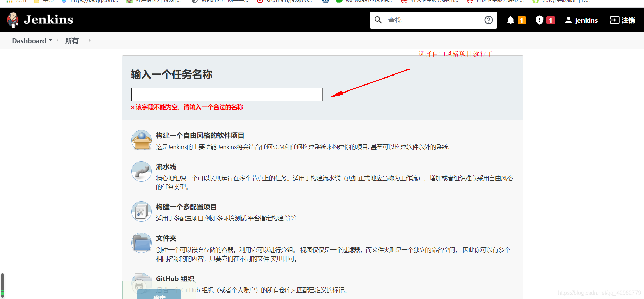Click the multi-configuration description text
The image size is (644, 299).
click(227, 218)
